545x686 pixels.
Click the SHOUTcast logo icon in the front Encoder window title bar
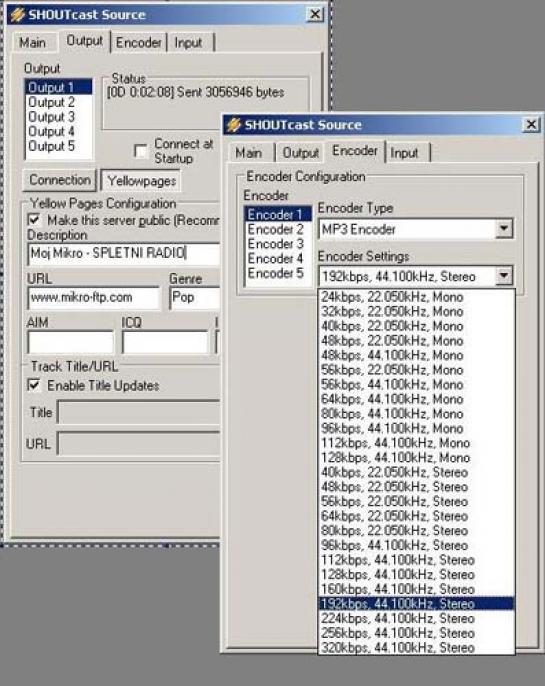(x=234, y=125)
